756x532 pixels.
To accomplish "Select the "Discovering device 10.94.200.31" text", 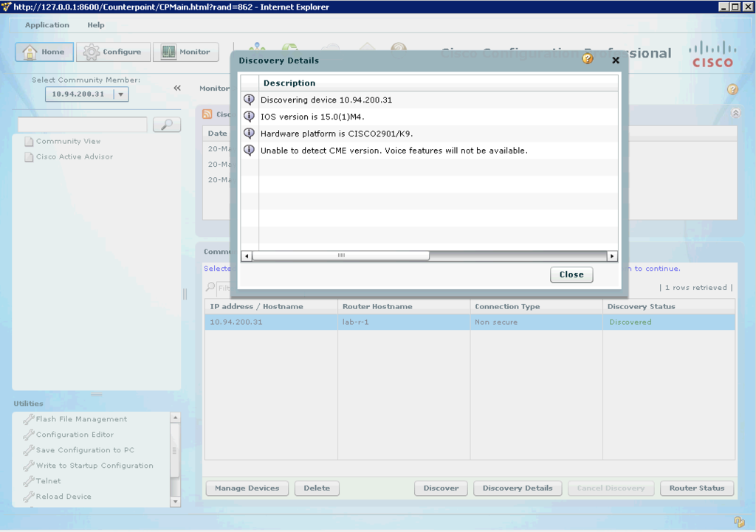I will coord(326,100).
